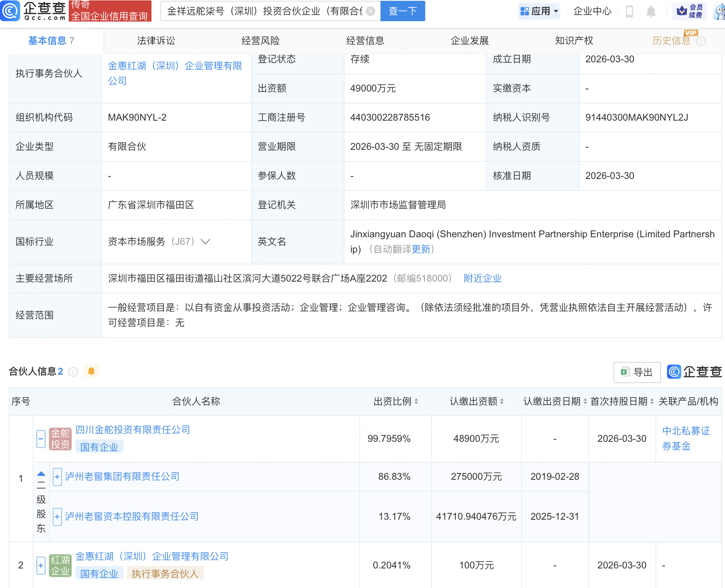Click the 企查查 watermark logo near export button
Image resolution: width=725 pixels, height=588 pixels.
click(x=674, y=372)
